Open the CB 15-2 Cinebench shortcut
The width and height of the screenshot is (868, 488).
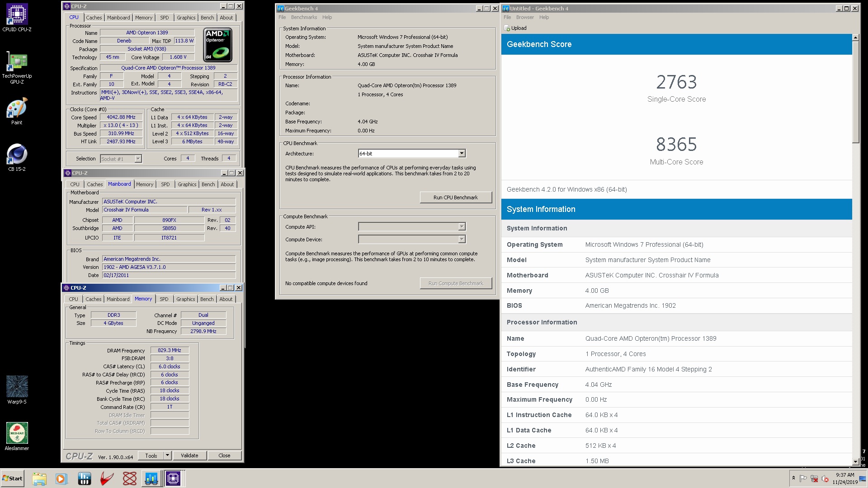(17, 158)
